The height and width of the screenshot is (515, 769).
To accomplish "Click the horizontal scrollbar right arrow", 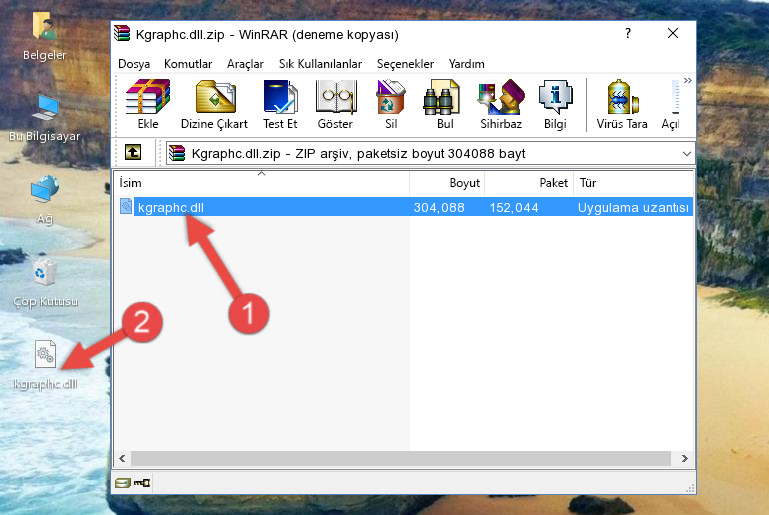I will [685, 458].
